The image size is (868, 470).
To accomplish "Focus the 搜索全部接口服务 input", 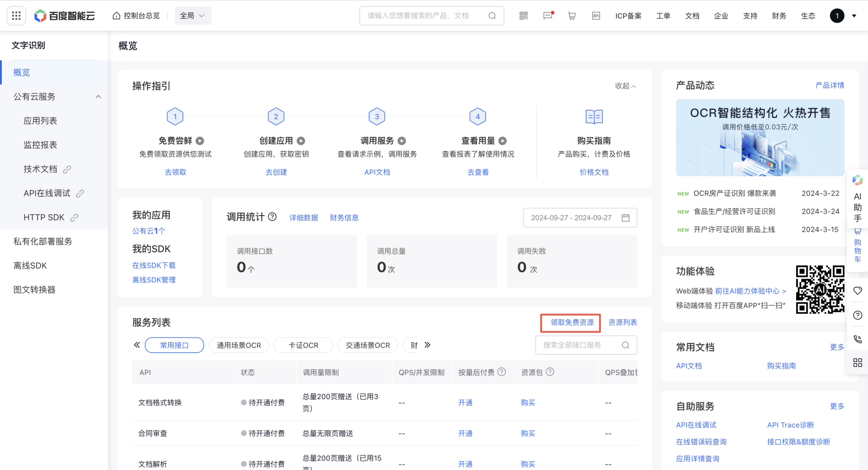I will [x=586, y=345].
